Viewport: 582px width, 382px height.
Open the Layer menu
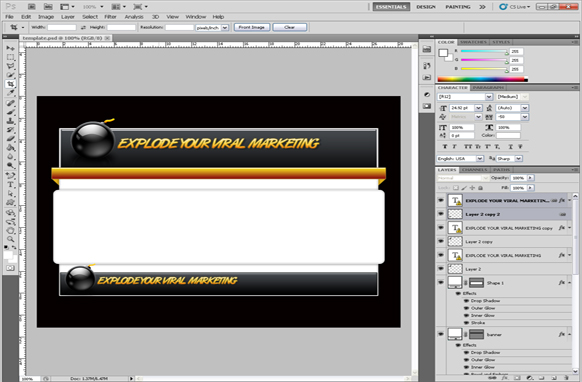[68, 17]
